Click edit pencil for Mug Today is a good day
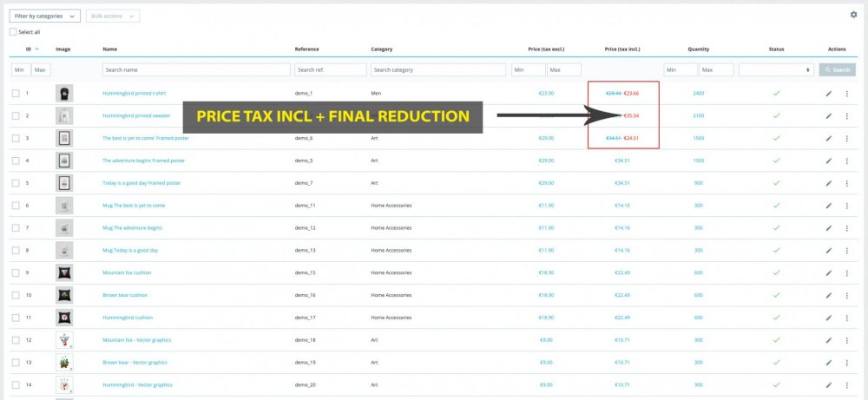The width and height of the screenshot is (868, 400). 829,250
